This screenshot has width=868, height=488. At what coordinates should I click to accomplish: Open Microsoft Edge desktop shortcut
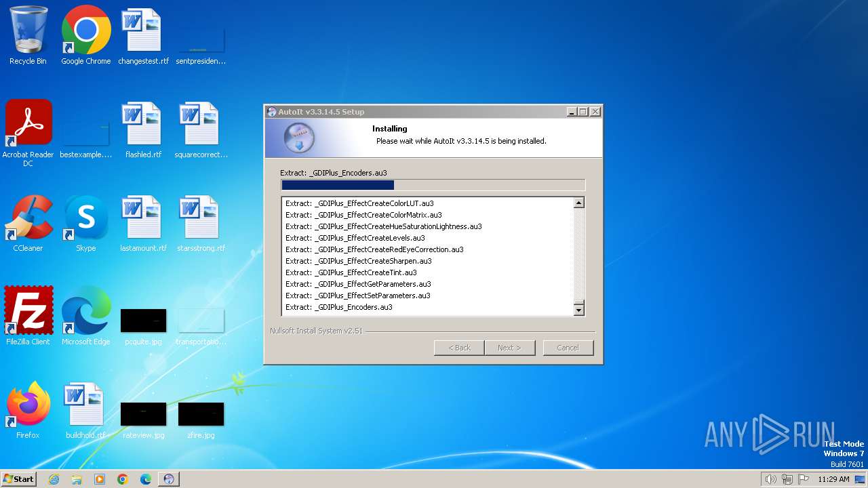point(86,317)
